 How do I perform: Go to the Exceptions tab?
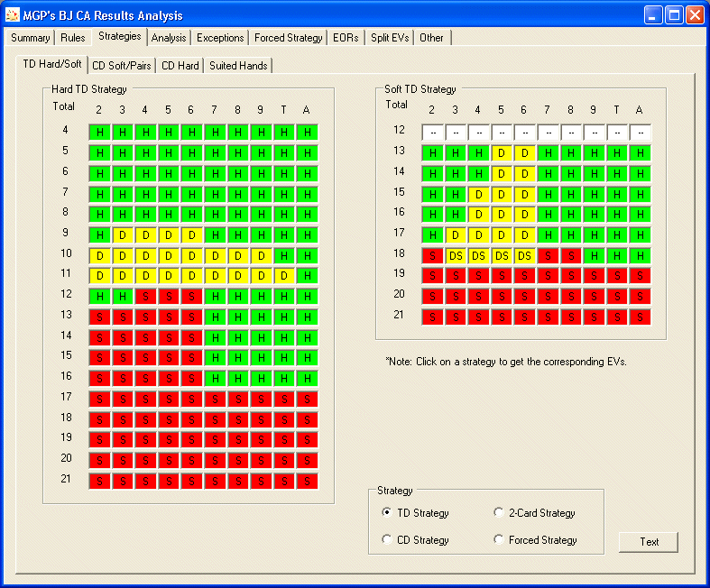click(220, 38)
